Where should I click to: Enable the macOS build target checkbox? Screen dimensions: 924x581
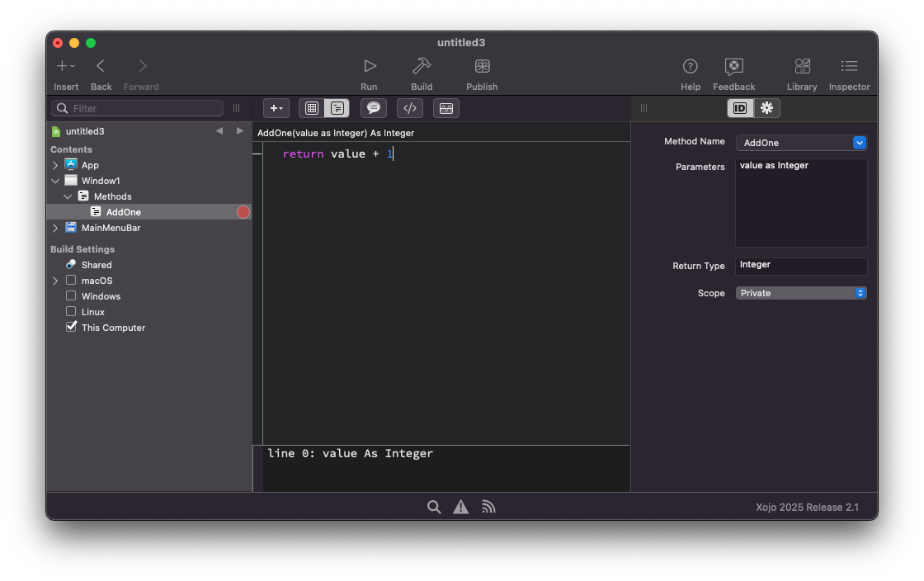click(71, 281)
